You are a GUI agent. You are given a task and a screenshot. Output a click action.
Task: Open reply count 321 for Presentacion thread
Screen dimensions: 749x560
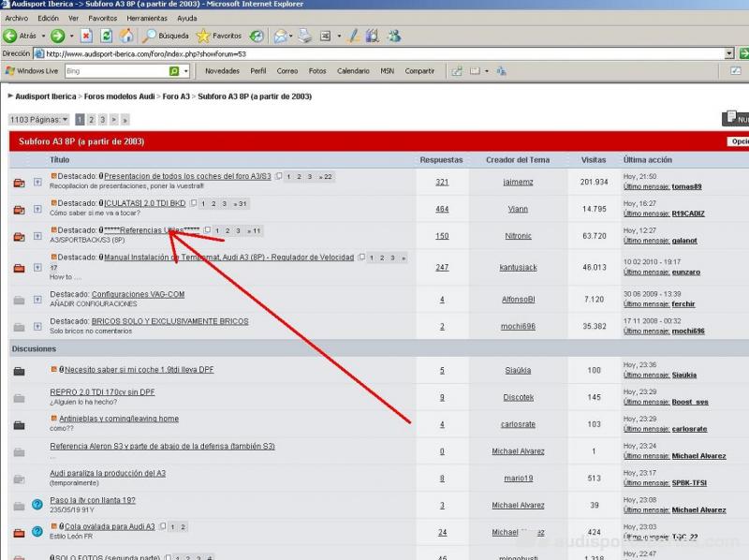(442, 182)
